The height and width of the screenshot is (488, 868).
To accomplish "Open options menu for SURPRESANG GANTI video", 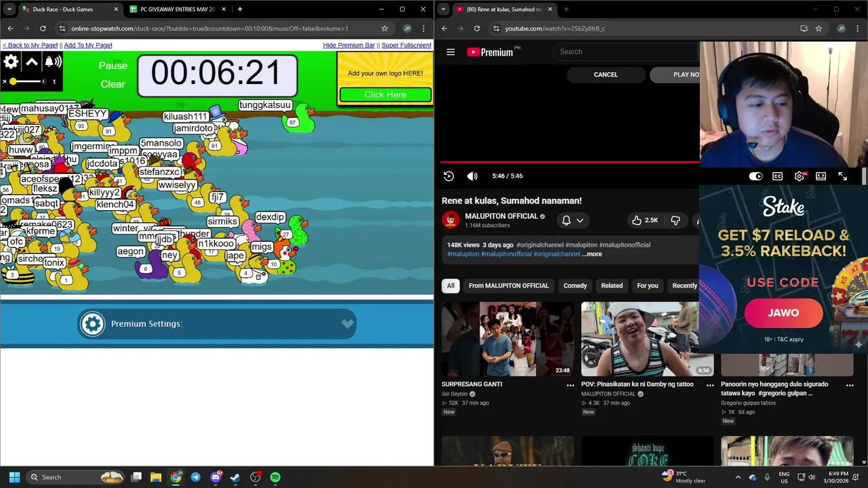I will 570,385.
